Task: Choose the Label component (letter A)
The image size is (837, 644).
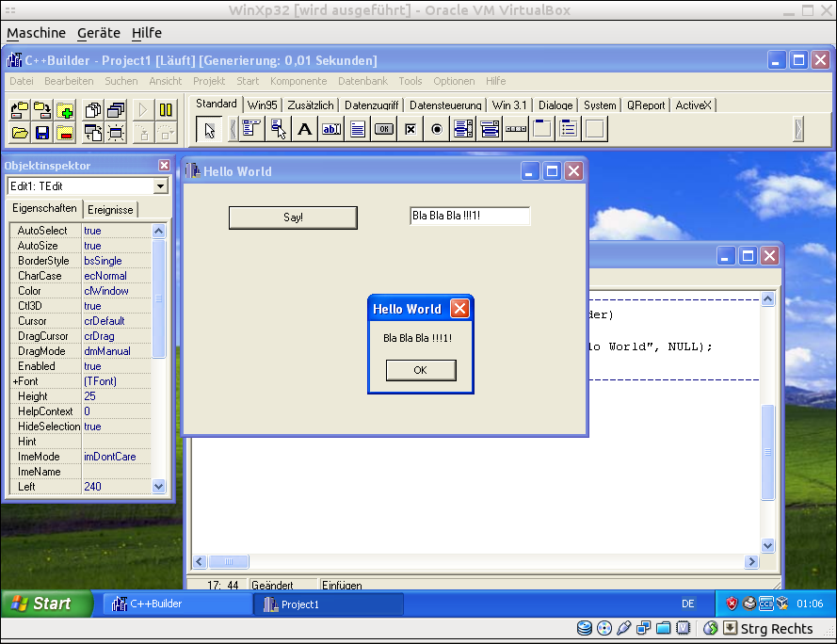Action: 304,129
